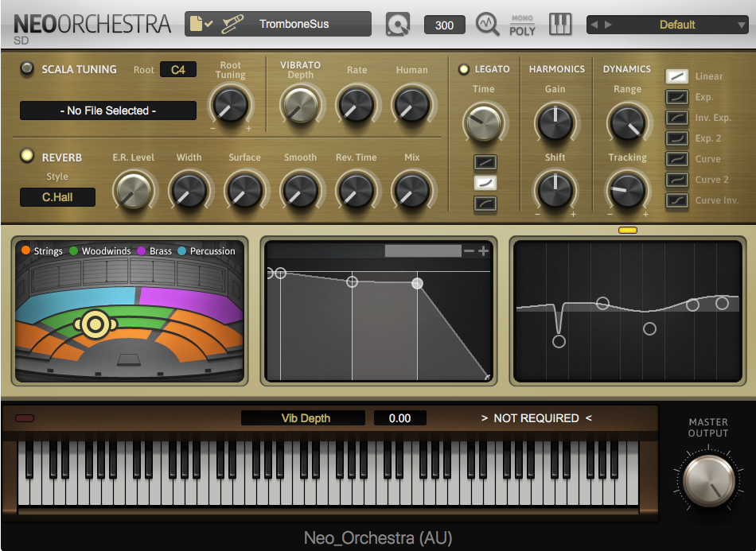The height and width of the screenshot is (551, 756).
Task: Click the Dynamics Tracking knob
Action: 627,191
